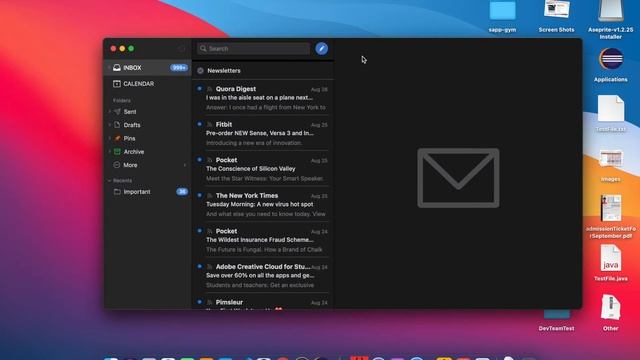This screenshot has width=640, height=360.
Task: Click the faint sync icon atop the sidebar
Action: 181,49
